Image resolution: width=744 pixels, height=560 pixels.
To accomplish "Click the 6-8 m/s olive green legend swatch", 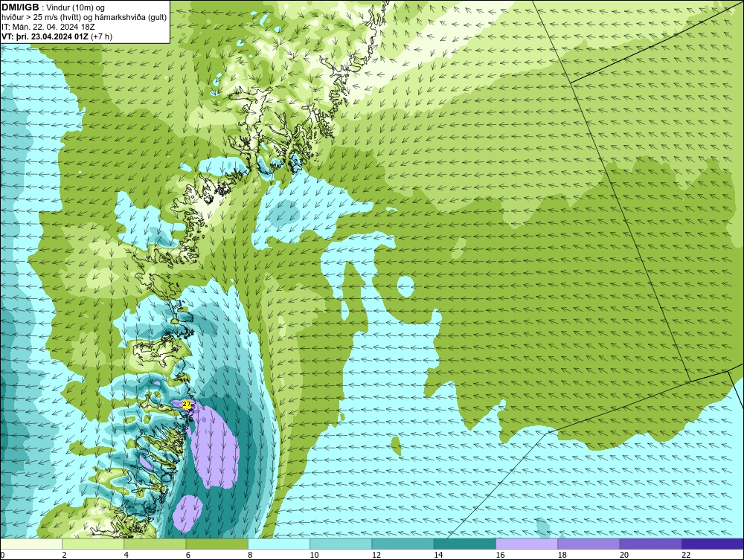I will (x=217, y=544).
